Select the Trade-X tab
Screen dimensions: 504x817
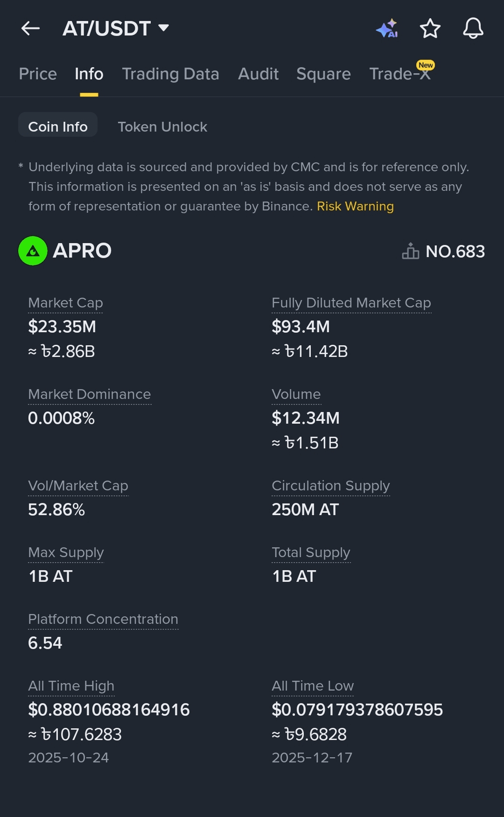pyautogui.click(x=399, y=74)
